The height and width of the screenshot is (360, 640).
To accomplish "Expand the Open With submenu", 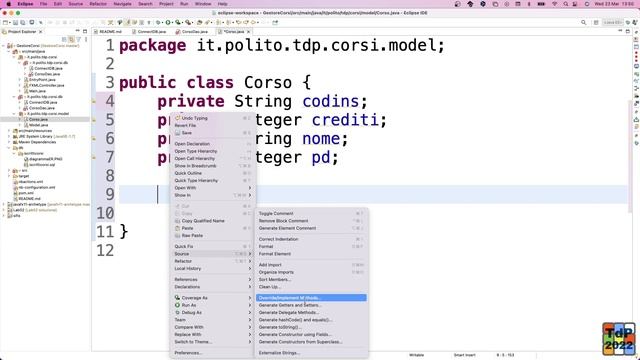I will click(x=212, y=188).
